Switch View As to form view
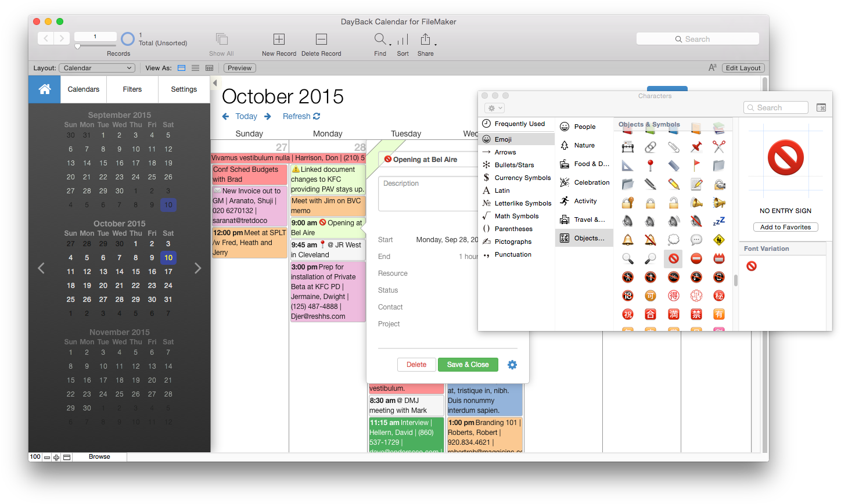The image size is (841, 504). pos(181,68)
